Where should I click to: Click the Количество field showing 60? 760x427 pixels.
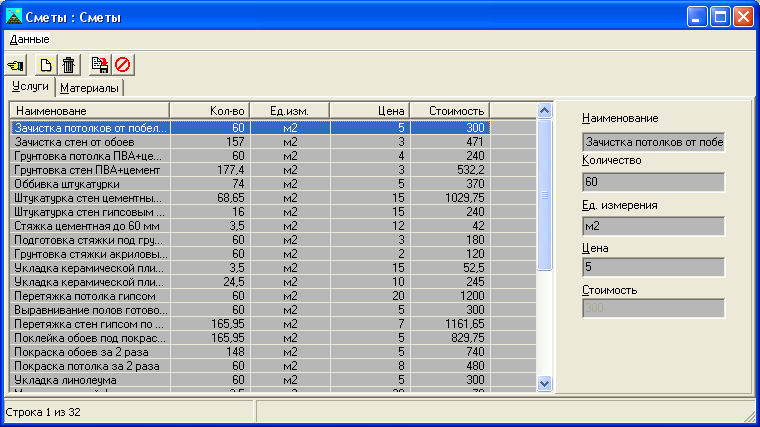[653, 182]
